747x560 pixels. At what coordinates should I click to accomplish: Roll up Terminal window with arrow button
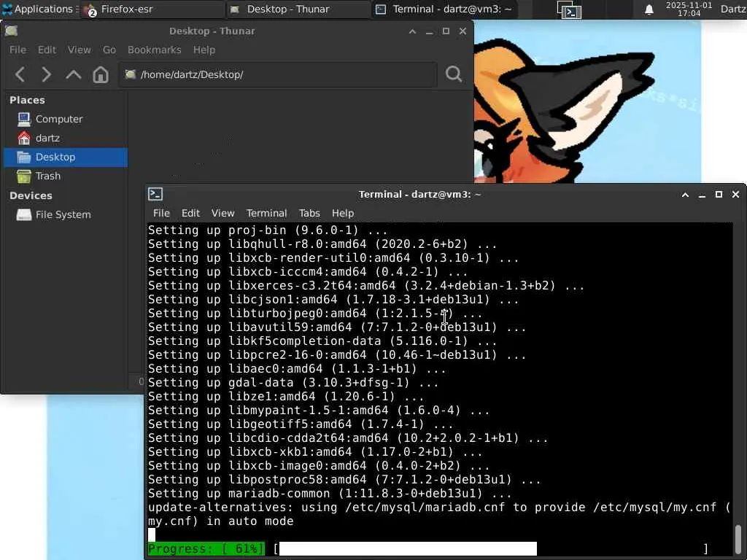point(685,195)
